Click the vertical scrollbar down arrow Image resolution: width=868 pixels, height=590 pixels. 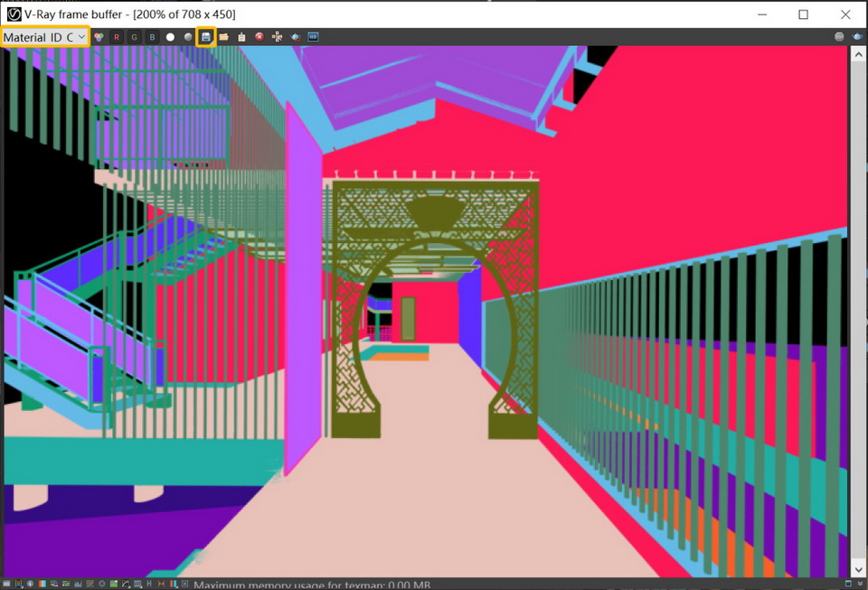[x=857, y=570]
